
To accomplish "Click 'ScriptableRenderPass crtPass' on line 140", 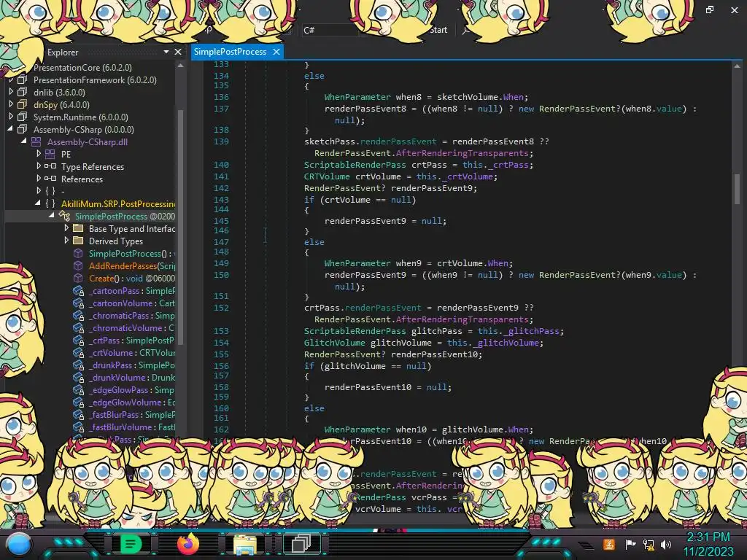I will coord(376,165).
